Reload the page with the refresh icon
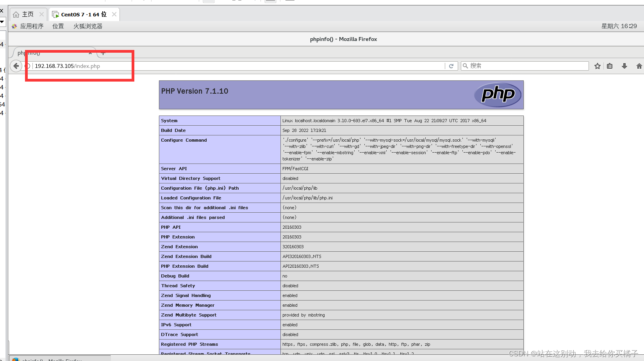This screenshot has width=644, height=361. 451,66
